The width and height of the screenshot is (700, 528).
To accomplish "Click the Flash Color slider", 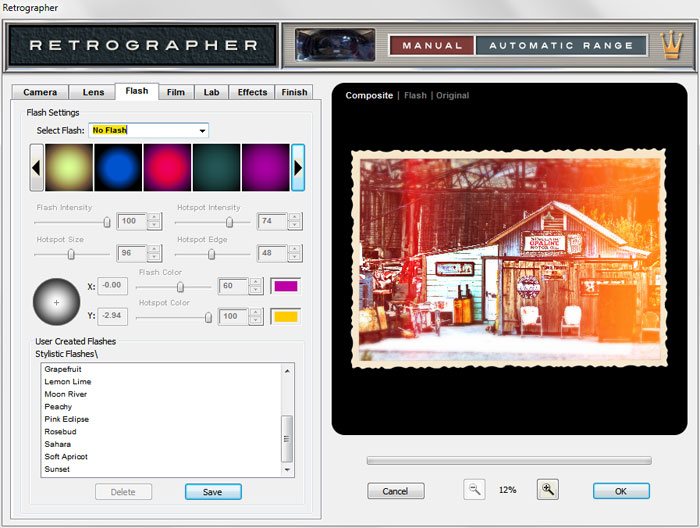I will 174,287.
